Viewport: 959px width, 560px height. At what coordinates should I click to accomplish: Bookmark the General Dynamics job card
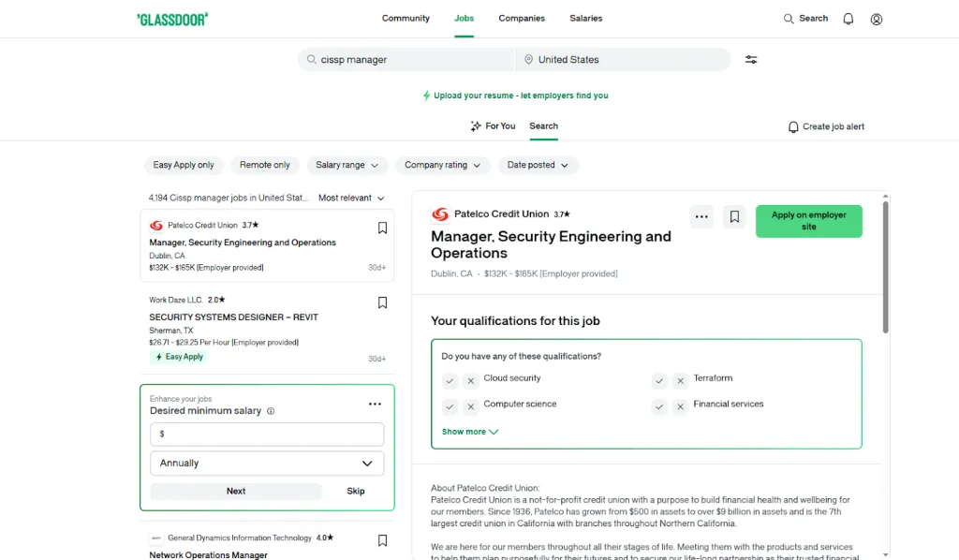382,540
